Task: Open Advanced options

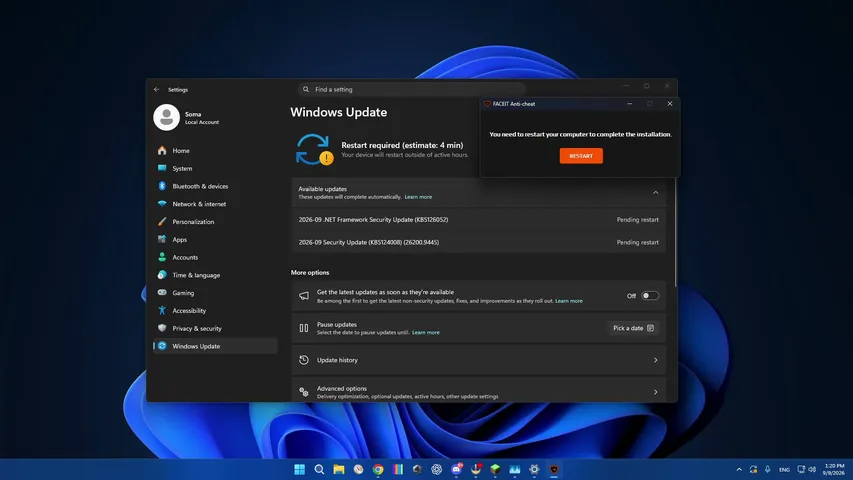Action: (479, 392)
